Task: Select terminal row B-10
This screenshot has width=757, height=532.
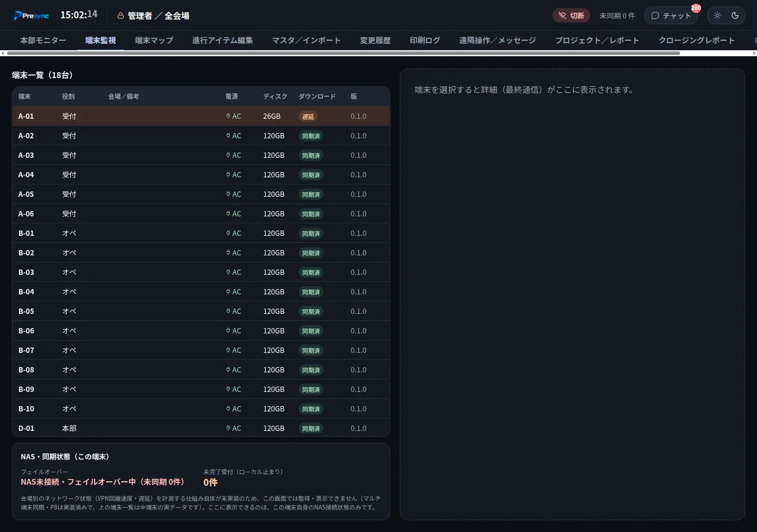Action: point(201,408)
